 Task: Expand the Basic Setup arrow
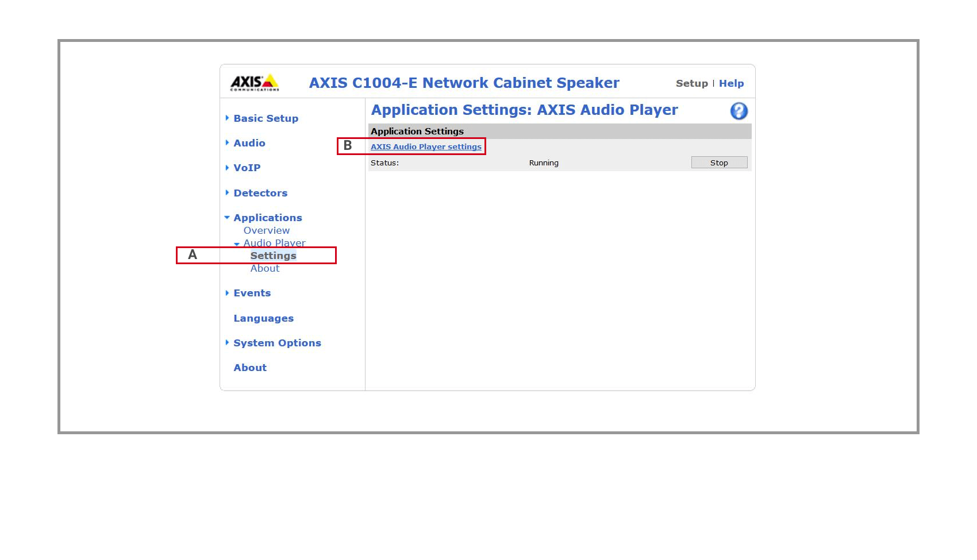pyautogui.click(x=227, y=118)
